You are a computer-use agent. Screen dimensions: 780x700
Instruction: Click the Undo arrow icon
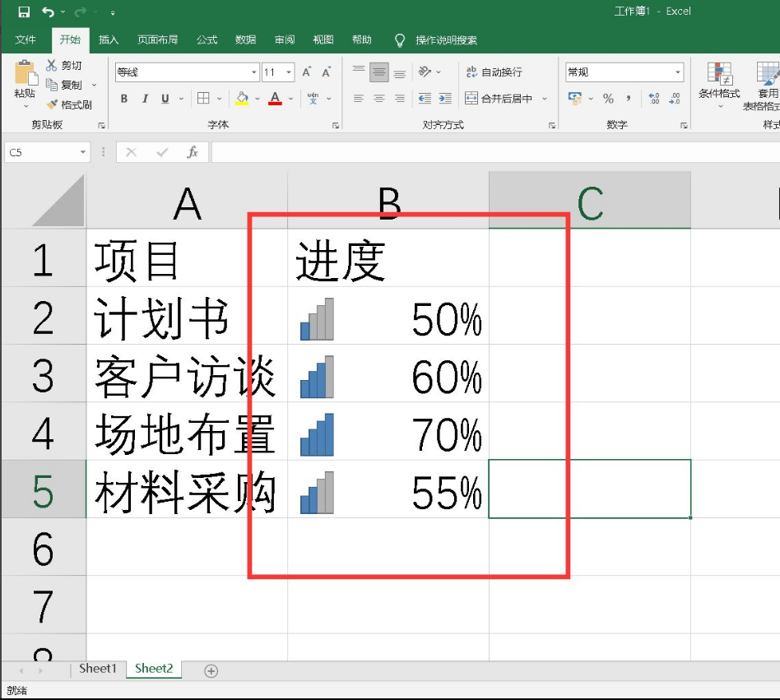pos(48,12)
